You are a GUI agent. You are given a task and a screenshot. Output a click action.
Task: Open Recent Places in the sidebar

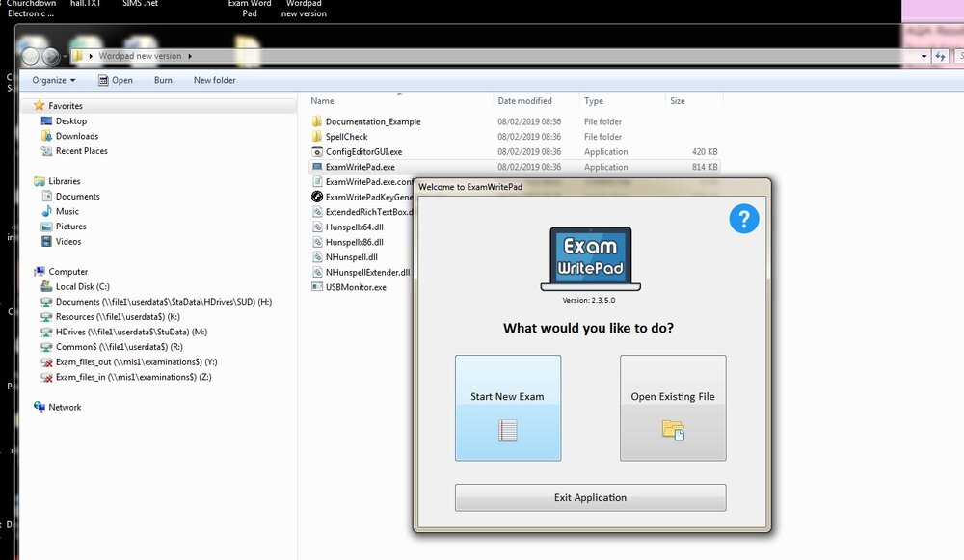[81, 151]
